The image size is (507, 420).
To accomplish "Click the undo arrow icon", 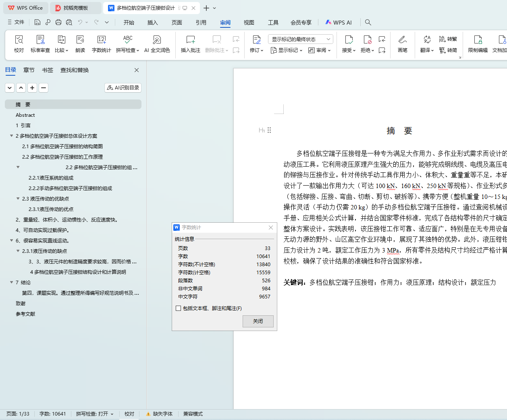I will (x=80, y=22).
